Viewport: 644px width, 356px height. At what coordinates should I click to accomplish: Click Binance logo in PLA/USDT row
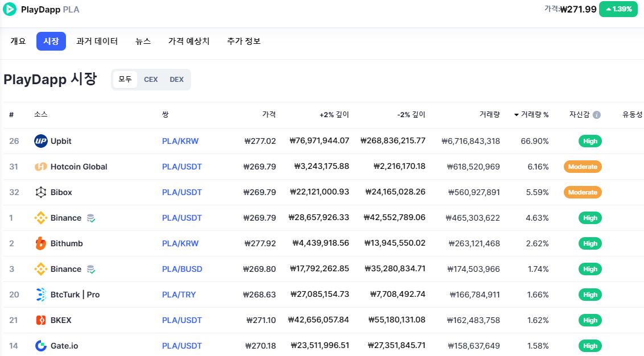[x=40, y=218]
